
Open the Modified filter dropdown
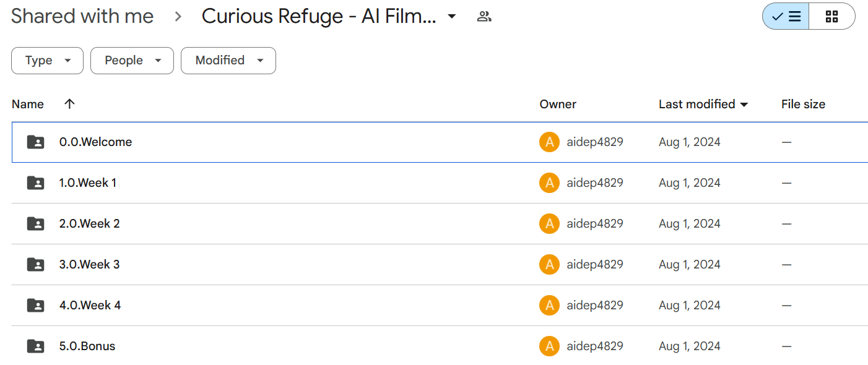[228, 61]
